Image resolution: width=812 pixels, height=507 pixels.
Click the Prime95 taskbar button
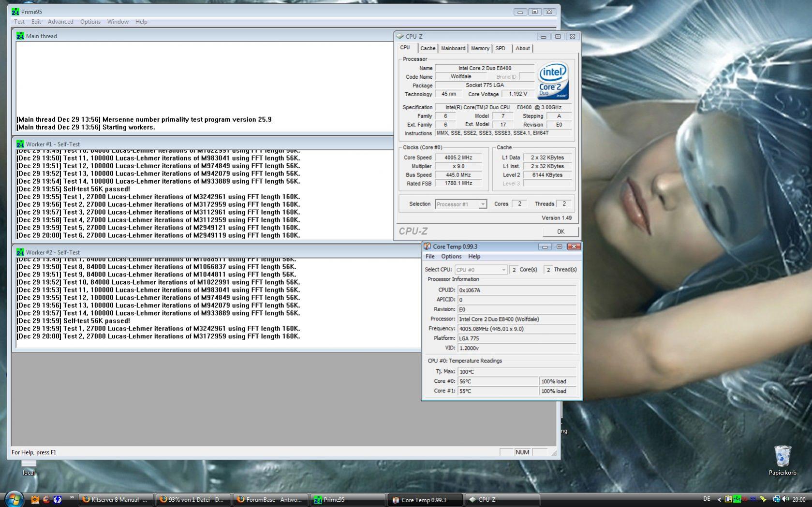(347, 500)
